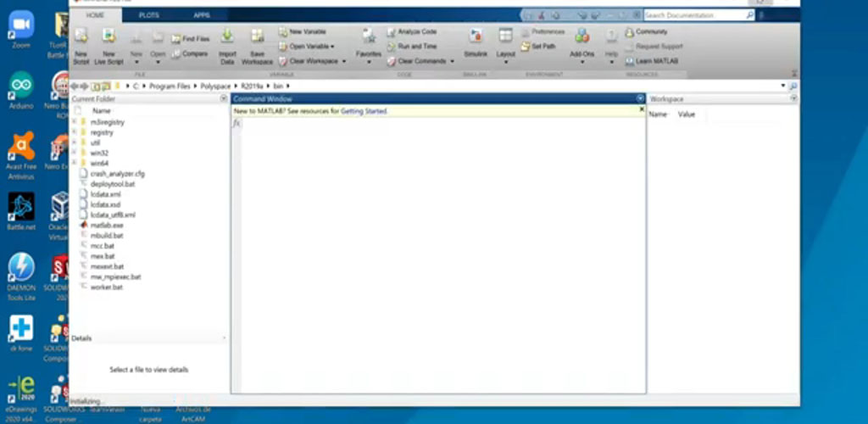The height and width of the screenshot is (424, 868).
Task: Click Set Path
Action: coord(538,47)
